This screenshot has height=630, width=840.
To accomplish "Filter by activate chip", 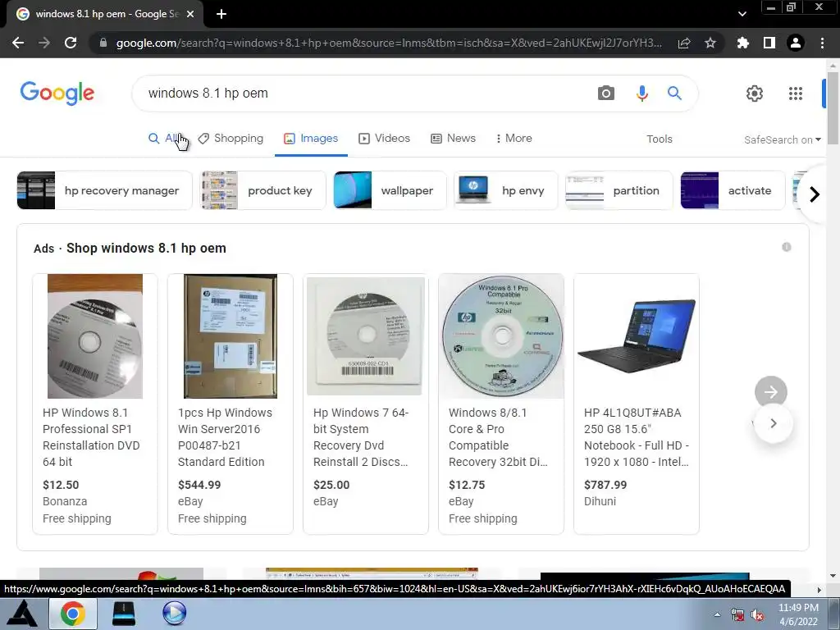I will (x=733, y=190).
